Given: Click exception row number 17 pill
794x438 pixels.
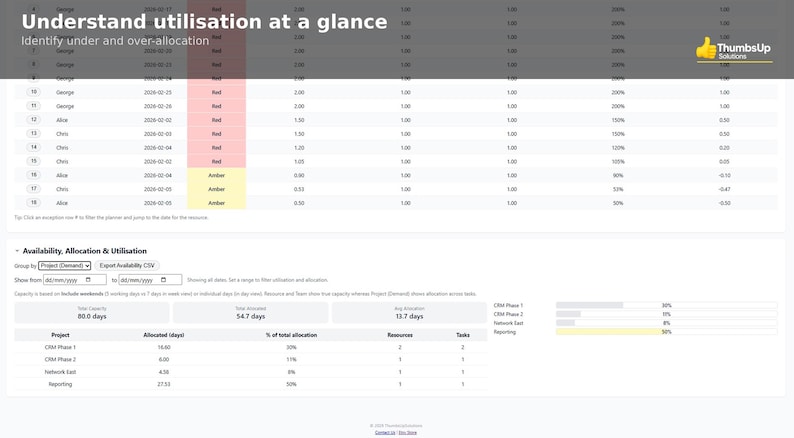Looking at the screenshot, I should (33, 188).
